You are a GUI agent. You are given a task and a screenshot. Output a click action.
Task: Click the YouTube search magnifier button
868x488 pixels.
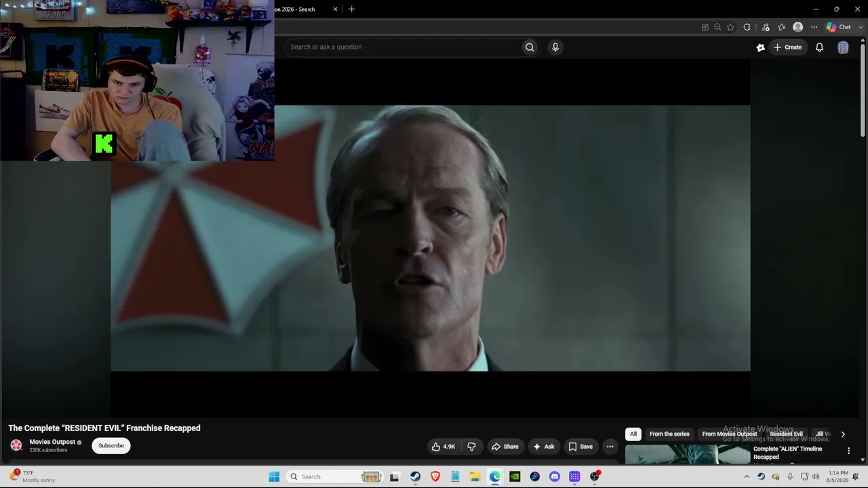(530, 47)
